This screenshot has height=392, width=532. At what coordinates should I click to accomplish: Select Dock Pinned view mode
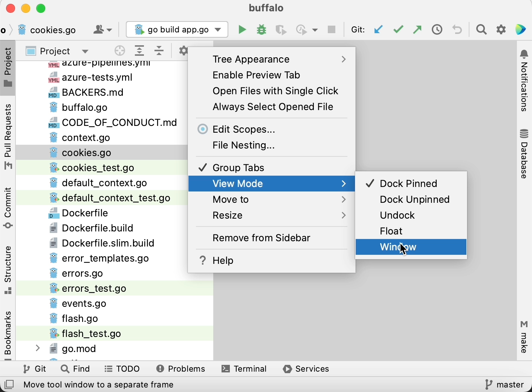pos(411,184)
